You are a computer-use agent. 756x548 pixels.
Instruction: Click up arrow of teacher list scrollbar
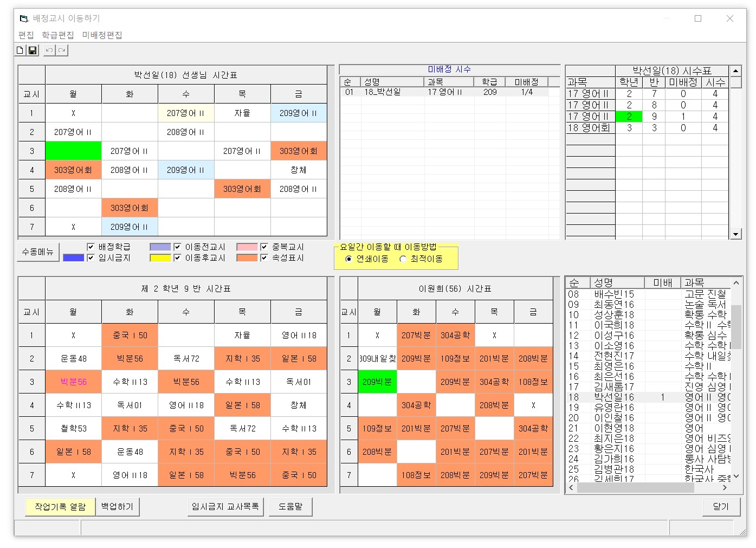pos(736,283)
